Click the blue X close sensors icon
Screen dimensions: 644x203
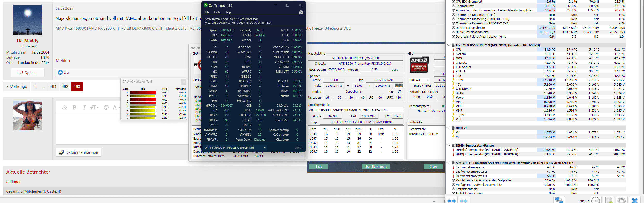click(x=635, y=200)
